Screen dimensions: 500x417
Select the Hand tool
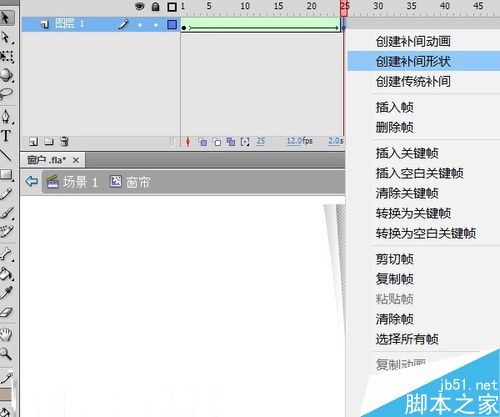(6, 335)
